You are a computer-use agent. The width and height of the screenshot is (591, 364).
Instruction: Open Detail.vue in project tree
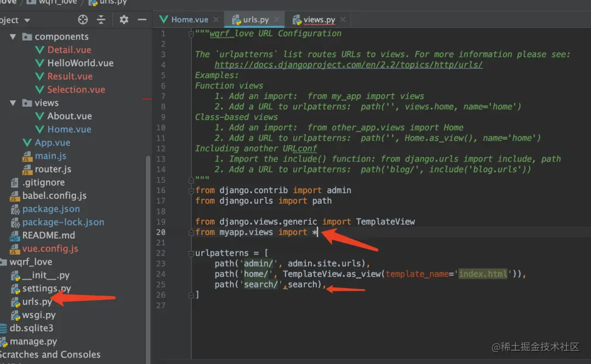pos(69,50)
